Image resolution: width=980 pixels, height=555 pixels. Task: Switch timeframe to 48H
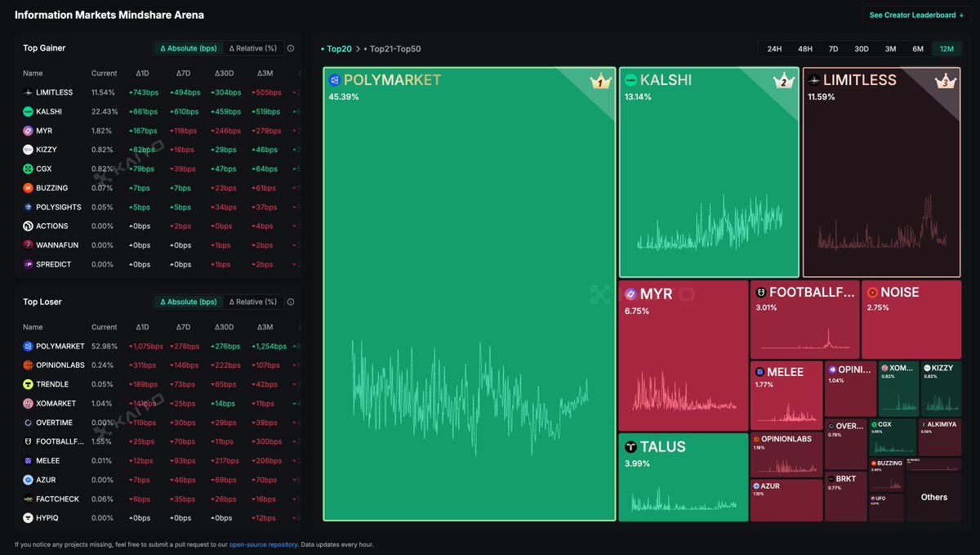(804, 49)
